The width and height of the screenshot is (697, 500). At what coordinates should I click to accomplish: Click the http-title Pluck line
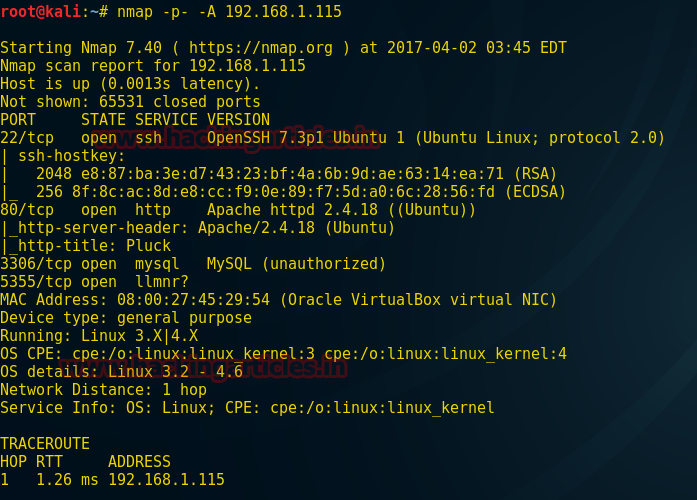coord(88,246)
